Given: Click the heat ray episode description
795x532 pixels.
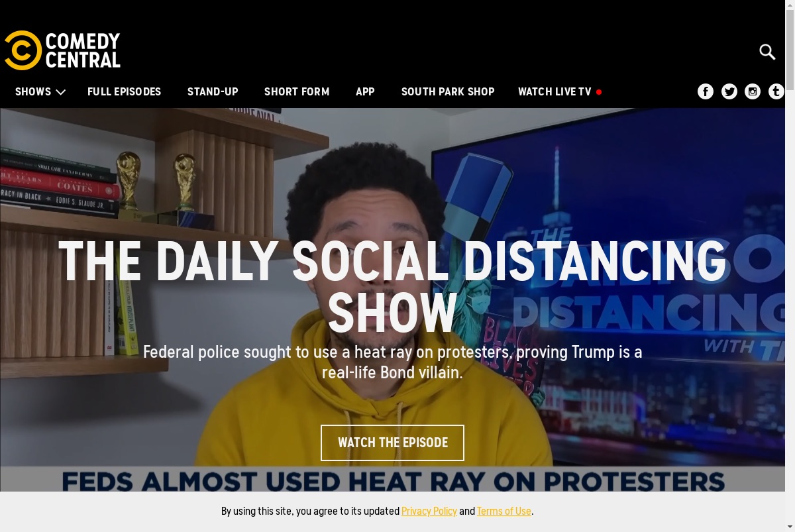Looking at the screenshot, I should pos(393,362).
